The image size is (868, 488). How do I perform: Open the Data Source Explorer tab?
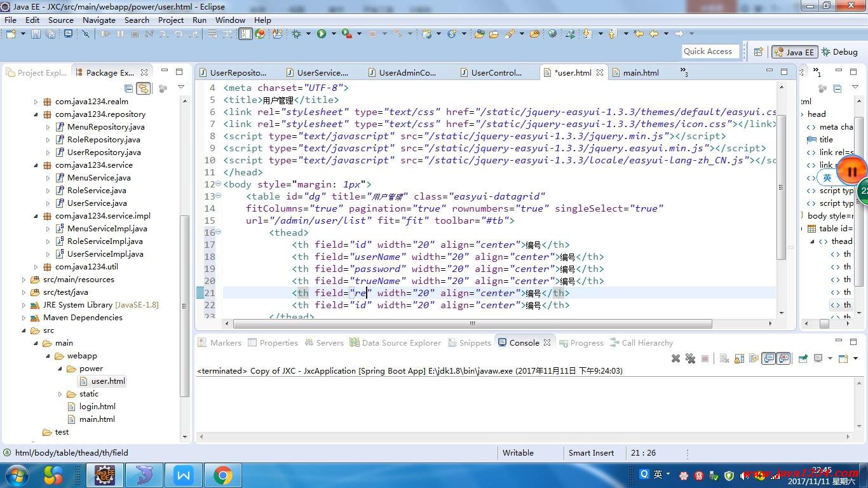pyautogui.click(x=395, y=342)
